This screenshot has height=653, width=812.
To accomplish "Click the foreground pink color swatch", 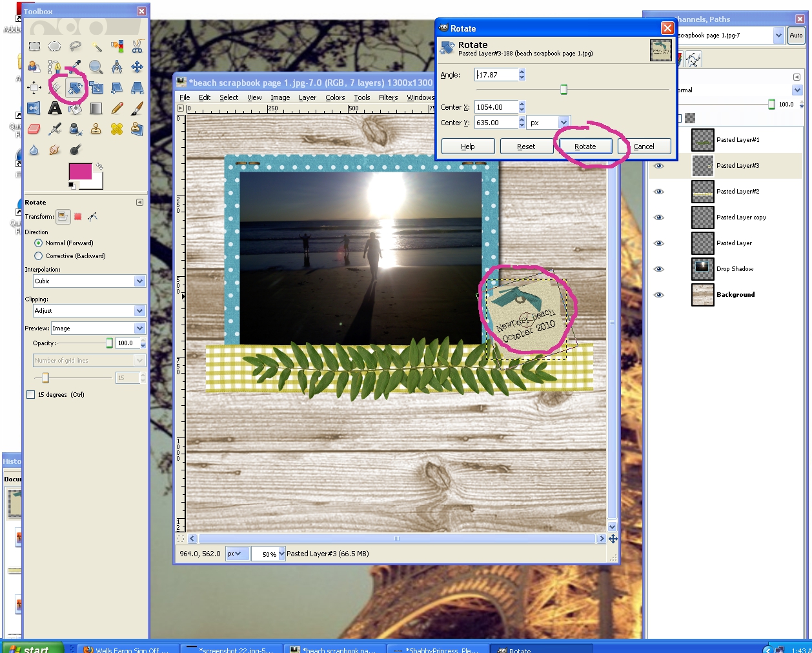I will (x=80, y=170).
